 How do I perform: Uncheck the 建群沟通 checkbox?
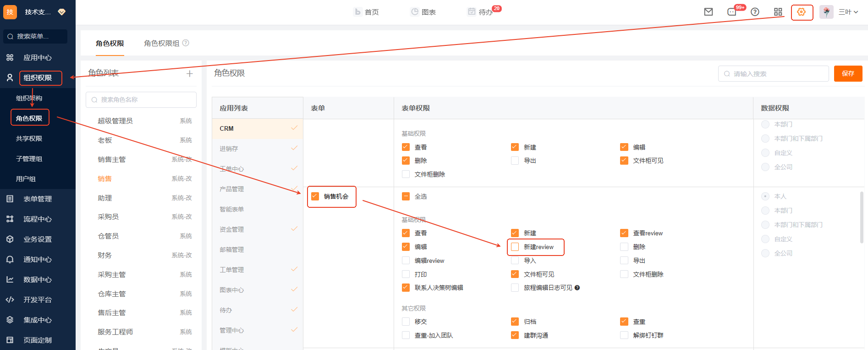[515, 335]
